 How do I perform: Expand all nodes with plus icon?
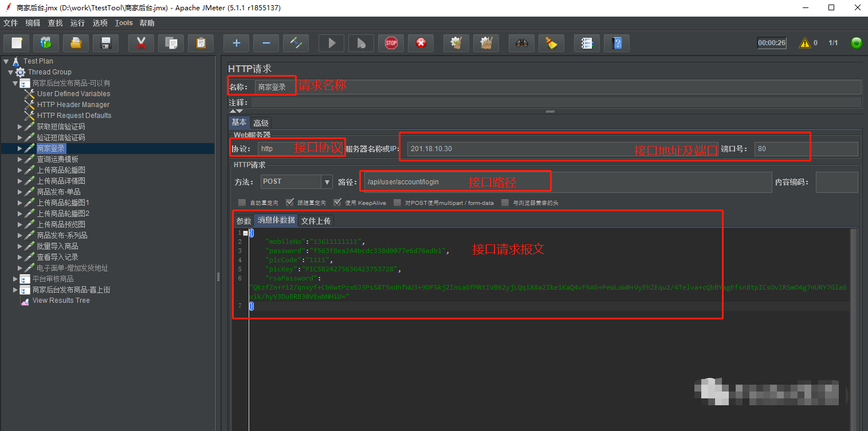point(236,43)
